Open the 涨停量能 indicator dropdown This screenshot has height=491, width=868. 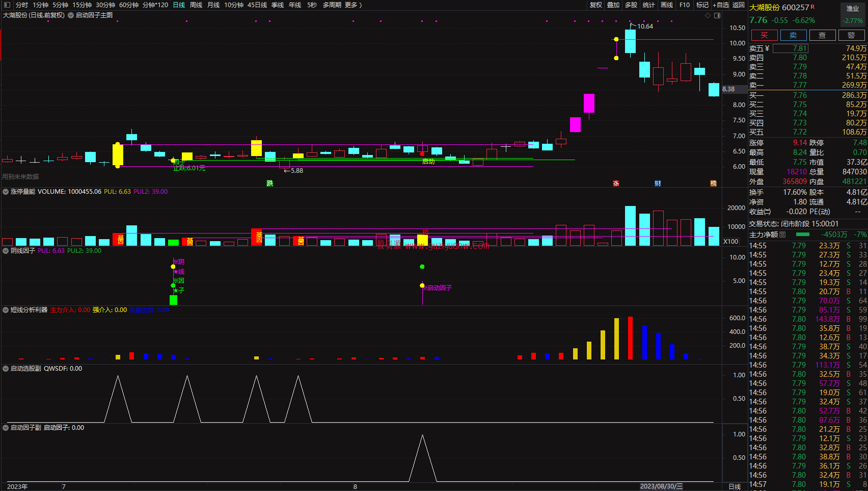6,192
